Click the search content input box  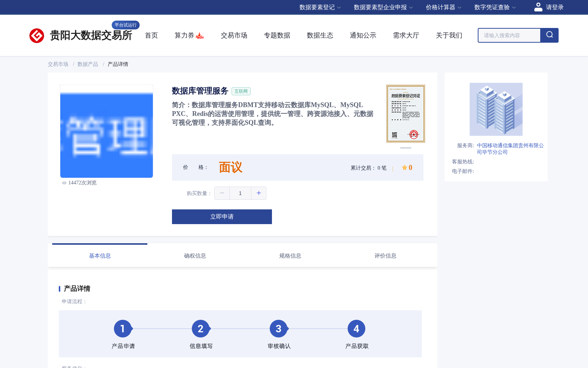click(509, 35)
